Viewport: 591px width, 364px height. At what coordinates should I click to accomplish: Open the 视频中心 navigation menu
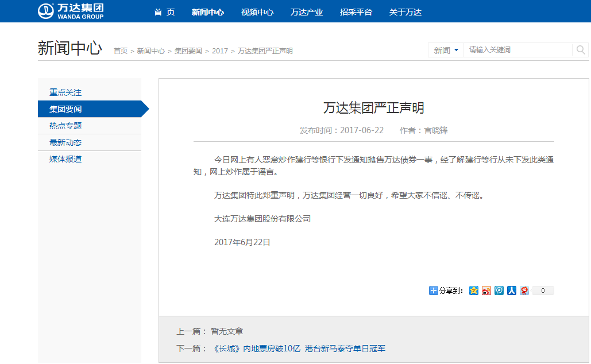coord(257,12)
